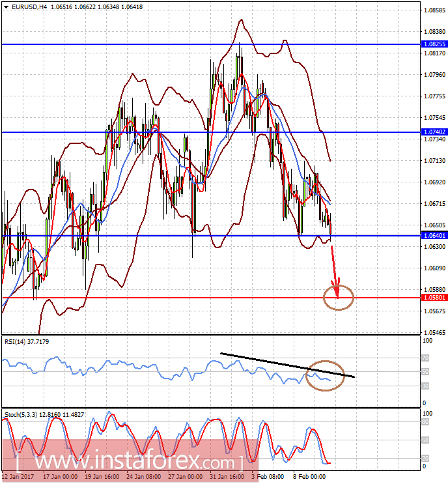The height and width of the screenshot is (484, 448).
Task: Click the 1.06505 price axis value
Action: tap(435, 225)
